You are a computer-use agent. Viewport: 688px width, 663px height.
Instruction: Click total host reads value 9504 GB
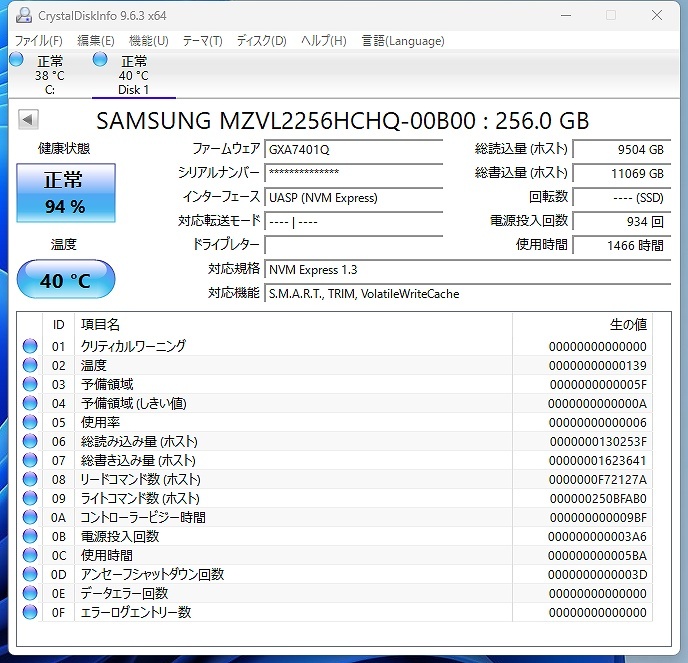click(x=622, y=150)
